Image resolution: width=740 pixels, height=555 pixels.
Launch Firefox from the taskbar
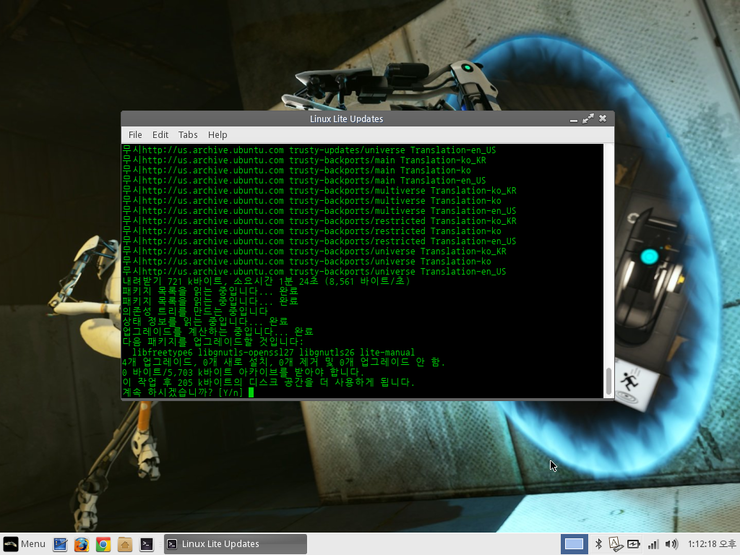point(82,544)
